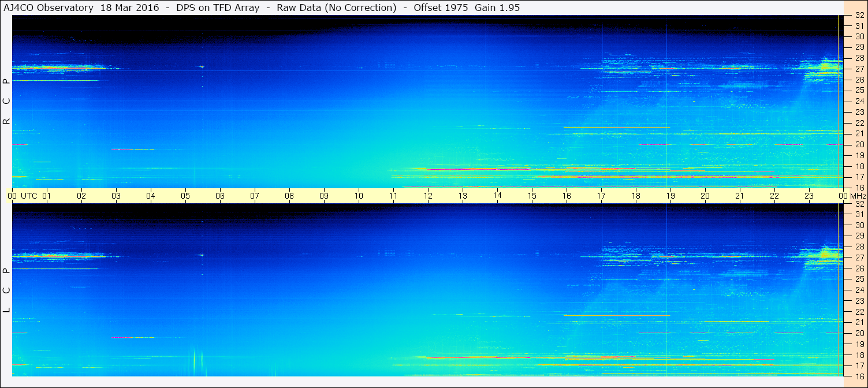Click the "Gain 1.95" value in header
868x388 pixels.
(497, 8)
